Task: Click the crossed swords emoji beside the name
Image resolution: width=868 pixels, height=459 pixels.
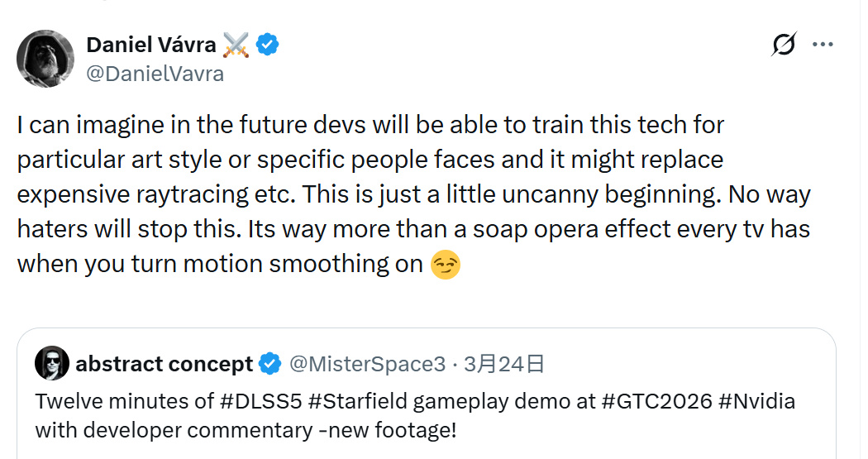Action: pos(236,45)
